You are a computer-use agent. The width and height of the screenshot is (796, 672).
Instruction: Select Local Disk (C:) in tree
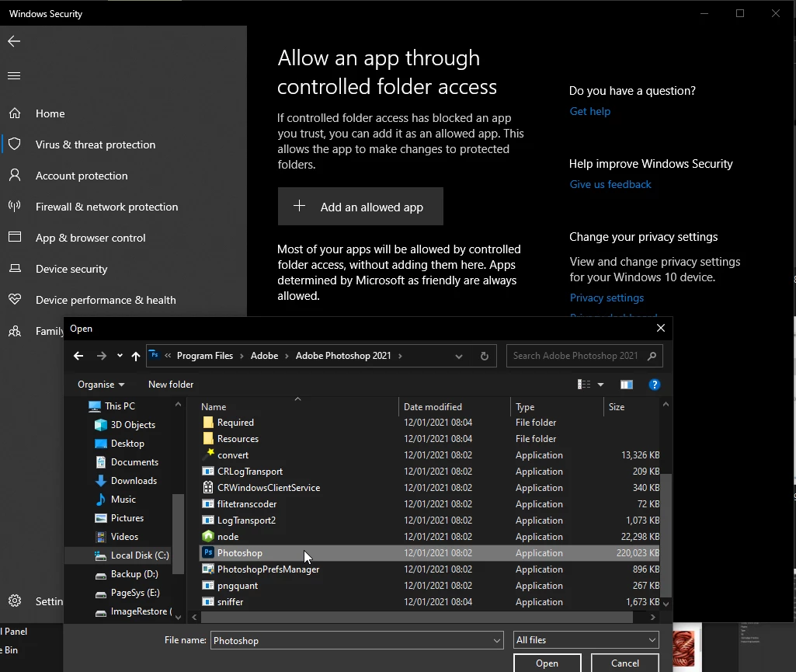coord(140,555)
